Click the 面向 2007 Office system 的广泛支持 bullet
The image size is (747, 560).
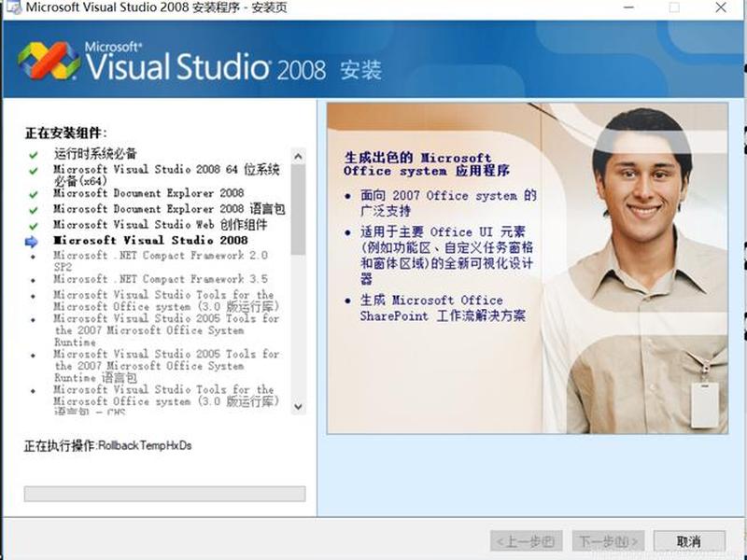click(x=448, y=203)
